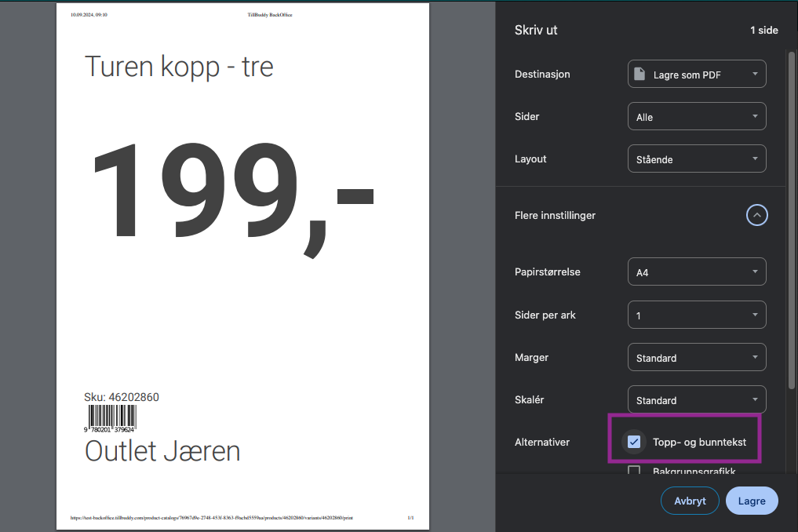Collapse Flere innstillinger with the chevron icon
The image size is (798, 532).
pyautogui.click(x=756, y=215)
